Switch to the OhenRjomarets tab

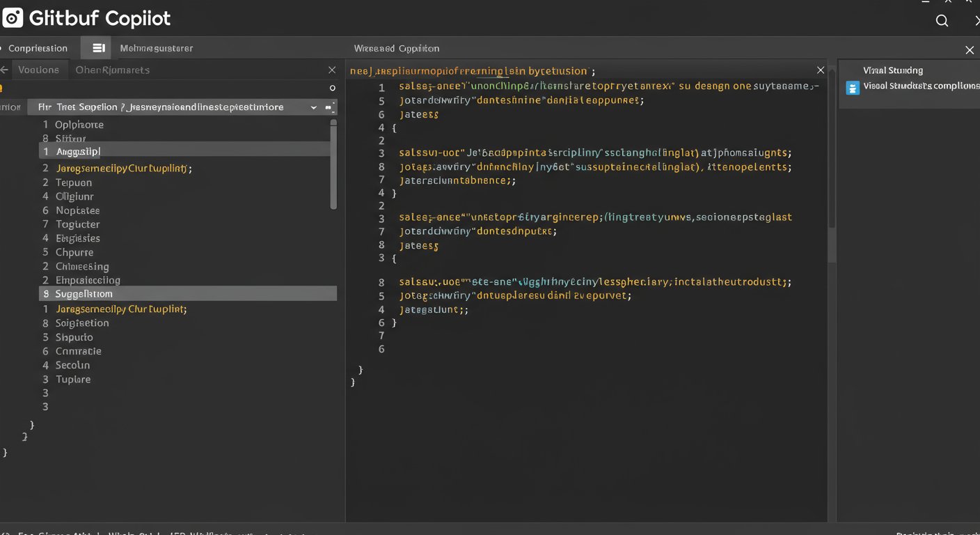(112, 70)
